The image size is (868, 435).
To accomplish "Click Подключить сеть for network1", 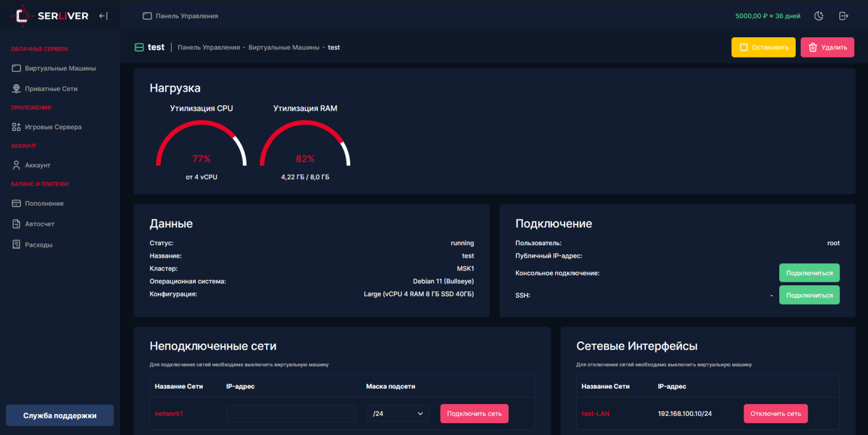I will tap(474, 414).
